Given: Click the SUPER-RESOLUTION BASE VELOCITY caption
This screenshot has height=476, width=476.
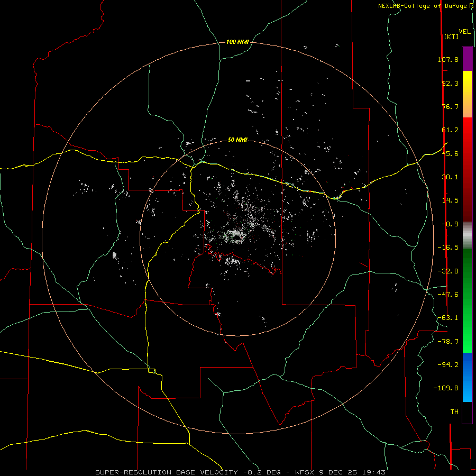Looking at the screenshot, I should [x=240, y=472].
